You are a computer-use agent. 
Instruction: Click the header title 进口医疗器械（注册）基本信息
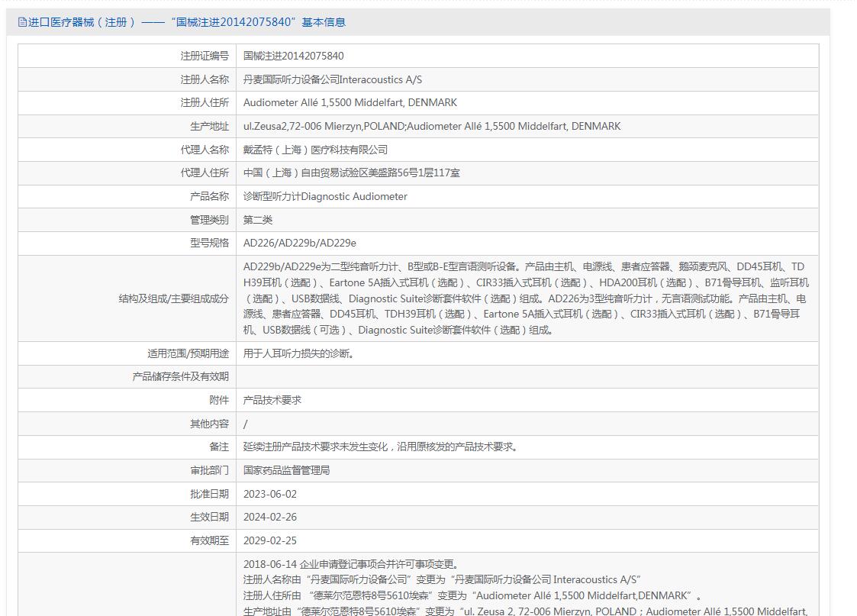click(186, 22)
